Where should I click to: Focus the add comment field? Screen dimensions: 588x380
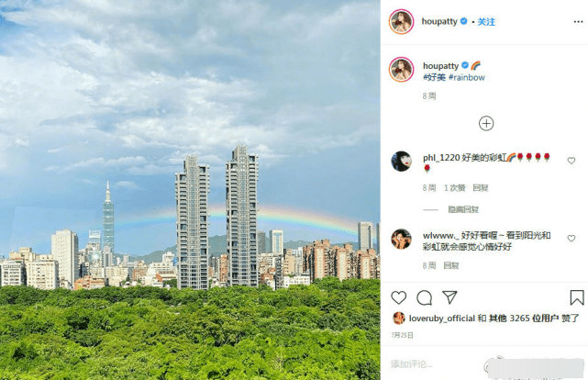point(435,364)
